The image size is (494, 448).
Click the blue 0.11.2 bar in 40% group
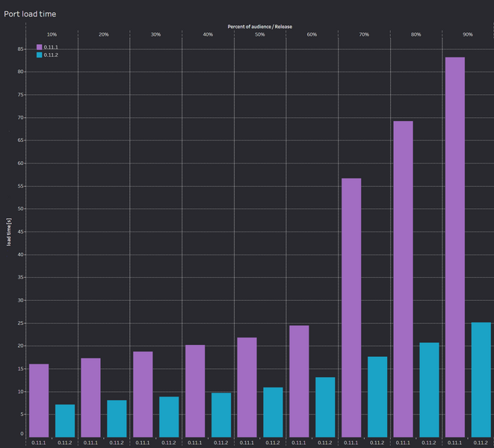coord(221,415)
